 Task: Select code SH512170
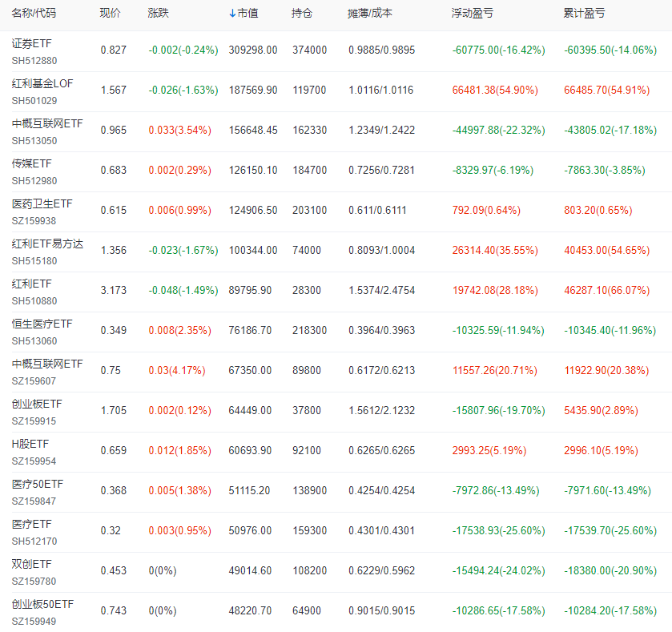point(34,541)
